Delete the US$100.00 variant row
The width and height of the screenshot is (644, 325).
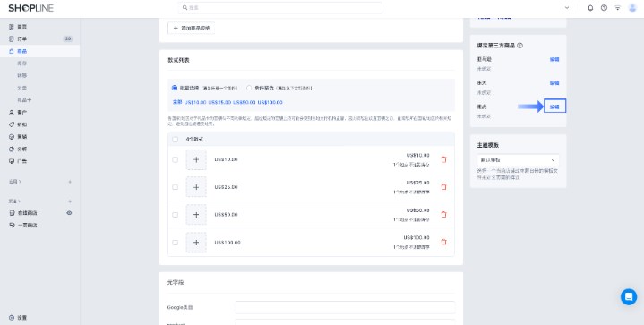pos(443,242)
